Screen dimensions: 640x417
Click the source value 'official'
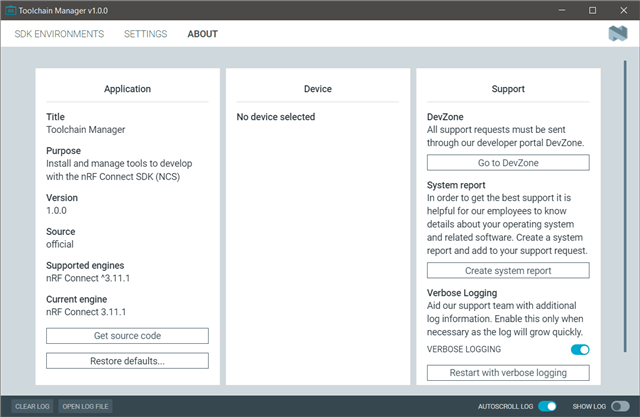60,244
